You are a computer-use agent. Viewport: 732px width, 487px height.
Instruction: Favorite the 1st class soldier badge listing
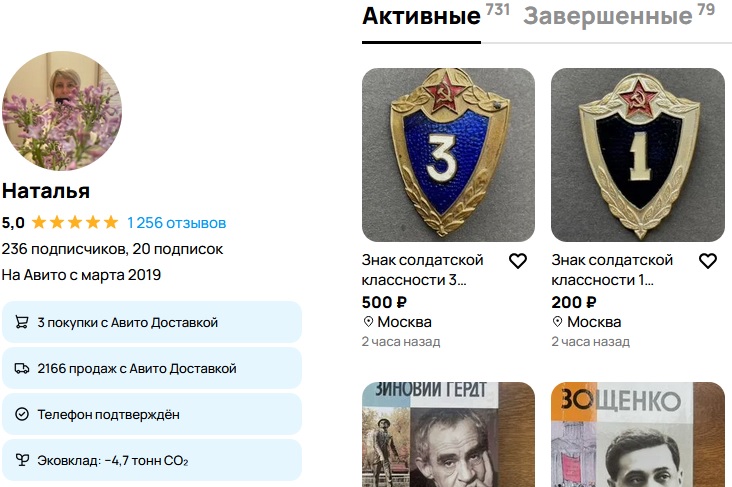(x=708, y=261)
